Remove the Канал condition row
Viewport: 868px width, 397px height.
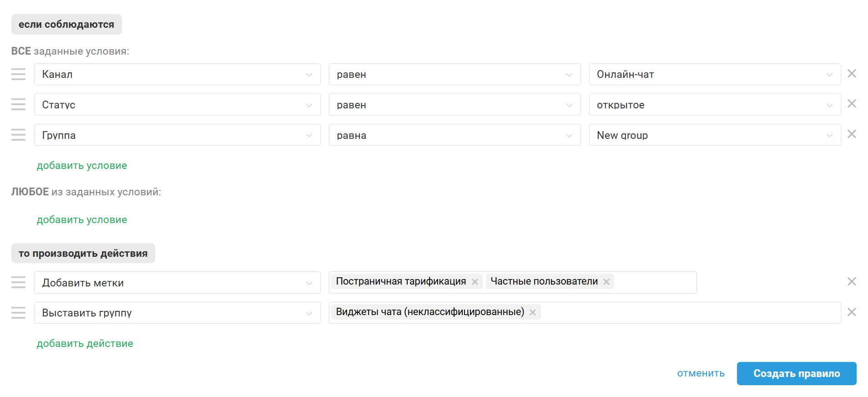pos(852,73)
